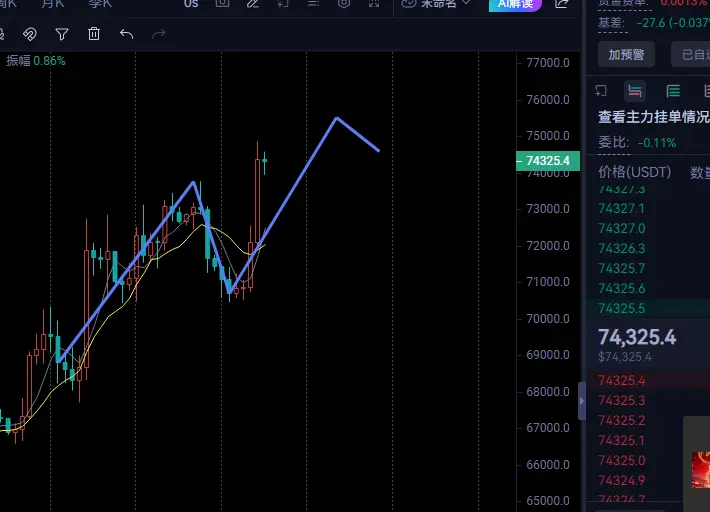
Task: Toggle the magnet snap tool
Action: point(30,34)
